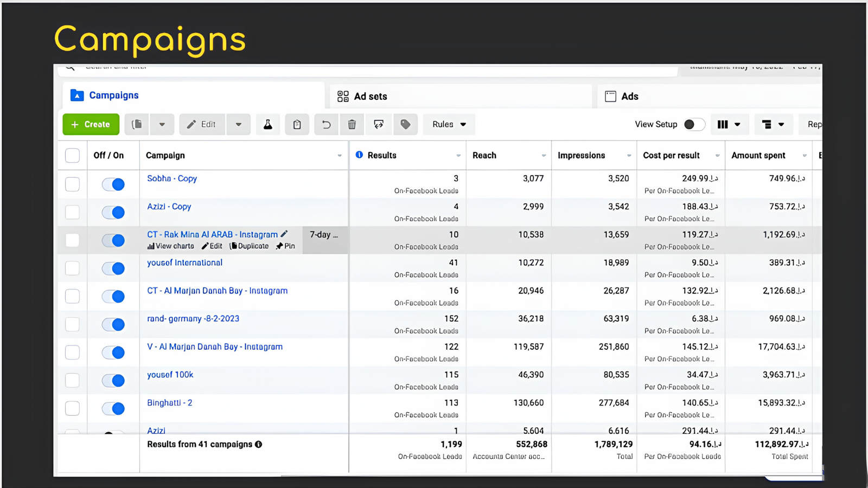Click the duplicate copy icon in toolbar

click(x=137, y=125)
